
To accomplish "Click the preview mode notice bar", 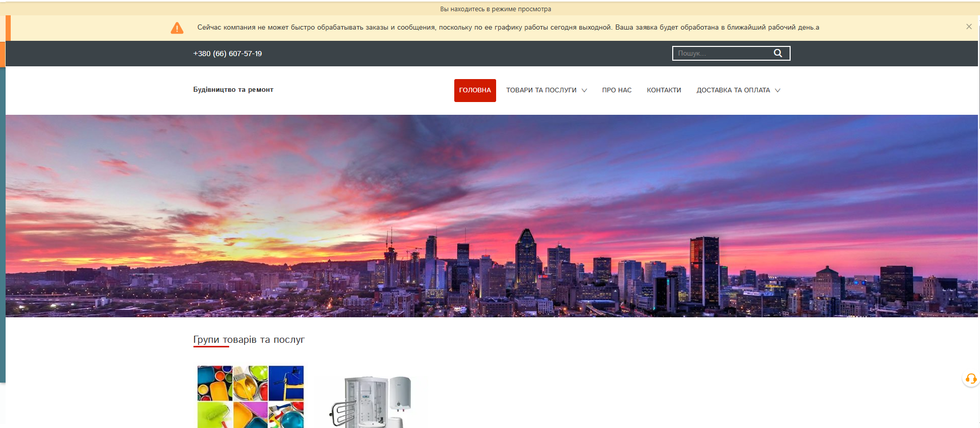I will [x=495, y=9].
